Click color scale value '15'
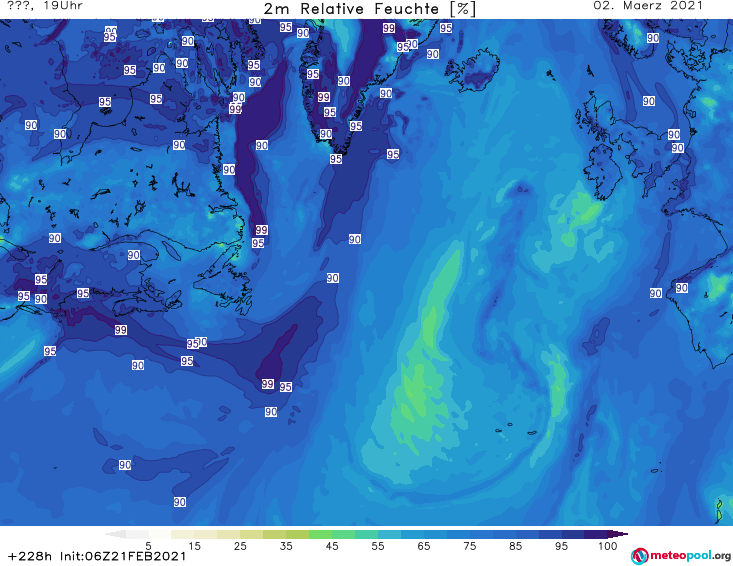Viewport: 733px width, 566px height. [194, 546]
